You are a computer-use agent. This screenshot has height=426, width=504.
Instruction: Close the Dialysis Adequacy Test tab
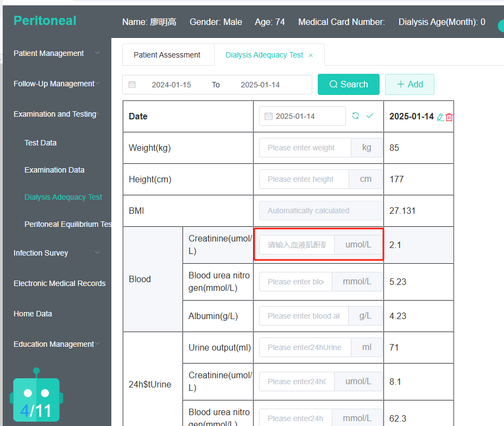311,55
